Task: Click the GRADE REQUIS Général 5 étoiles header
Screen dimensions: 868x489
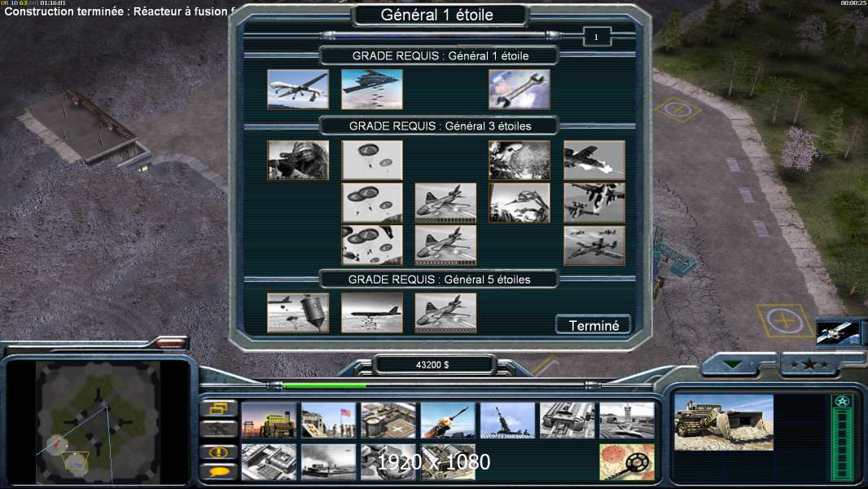Action: coord(440,279)
